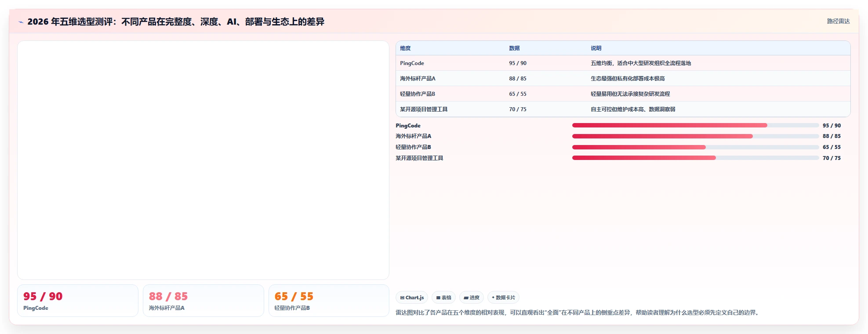Click the 数据 column header
This screenshot has width=868, height=334.
[x=514, y=48]
